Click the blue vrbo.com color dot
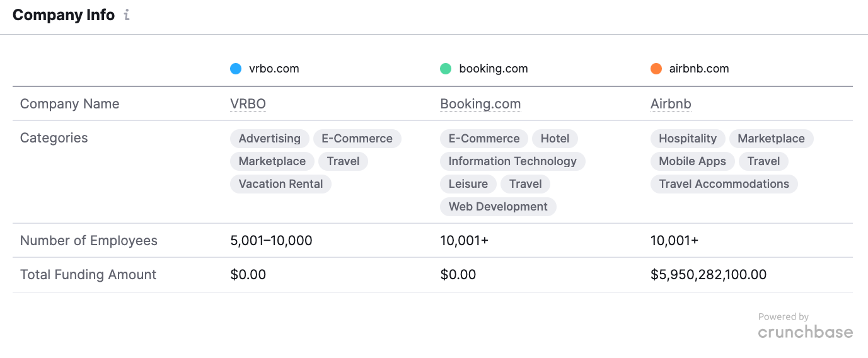This screenshot has height=358, width=868. point(236,69)
